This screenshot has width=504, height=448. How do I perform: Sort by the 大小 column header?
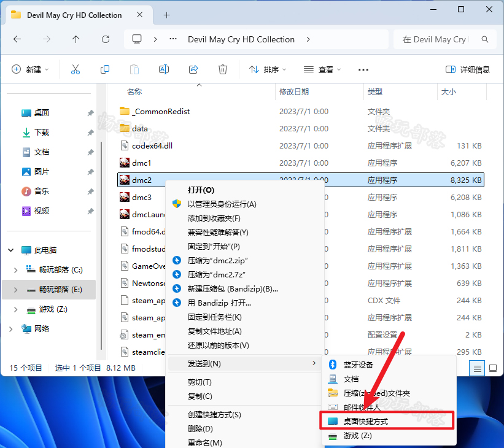[x=449, y=92]
